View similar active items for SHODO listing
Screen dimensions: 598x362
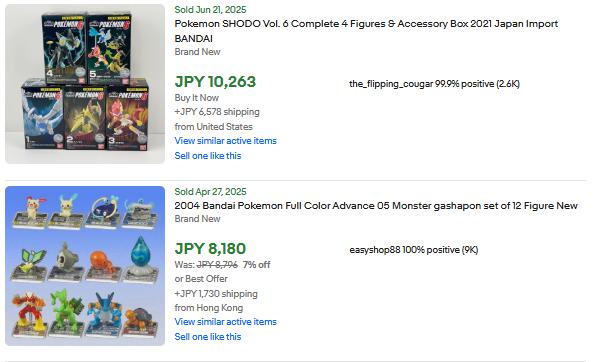pos(225,141)
